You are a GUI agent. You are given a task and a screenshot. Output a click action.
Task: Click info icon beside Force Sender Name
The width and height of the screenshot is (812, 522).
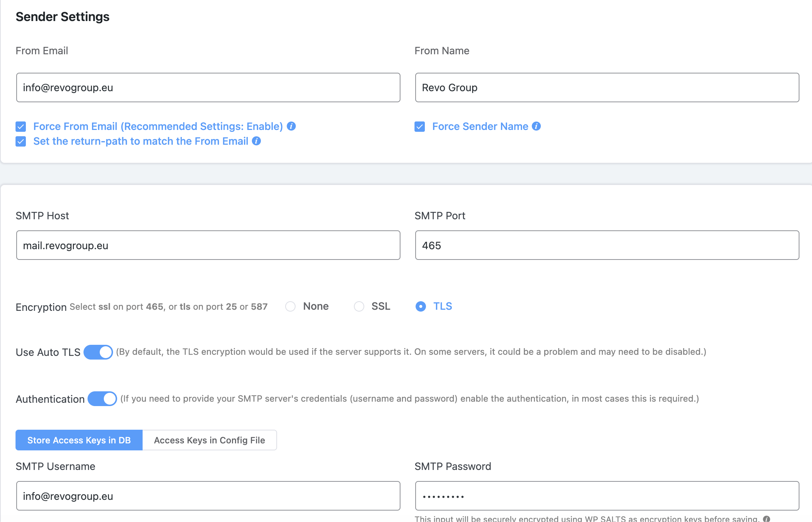tap(536, 126)
